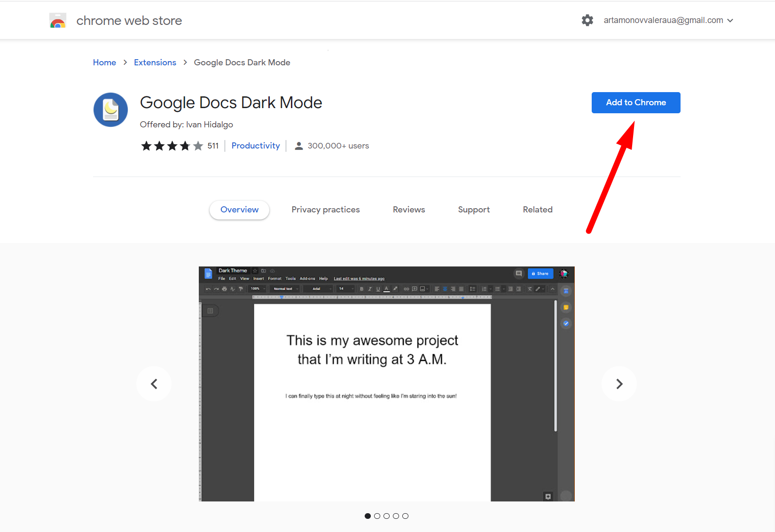This screenshot has width=775, height=532.
Task: Select the second carousel dot indicator
Action: 377,516
